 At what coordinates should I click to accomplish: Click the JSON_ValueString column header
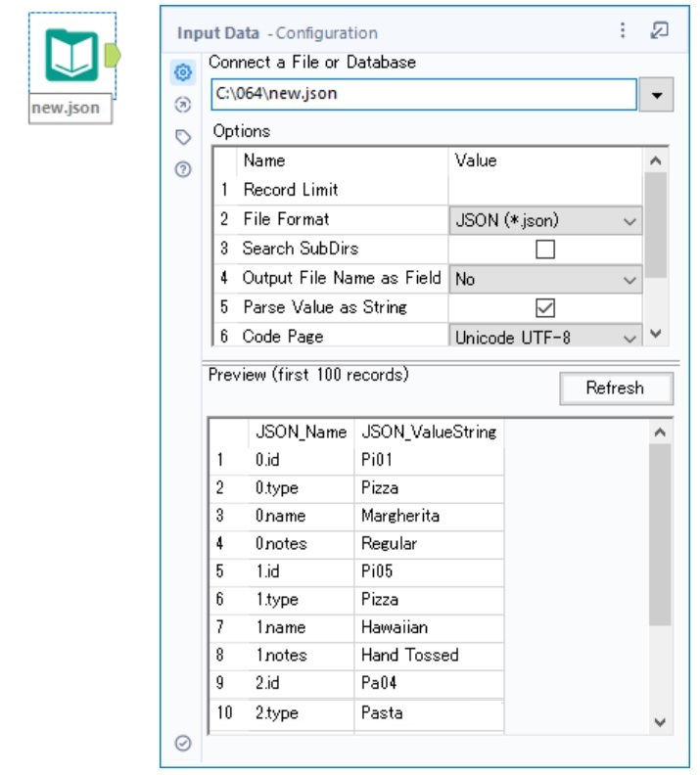pos(429,432)
